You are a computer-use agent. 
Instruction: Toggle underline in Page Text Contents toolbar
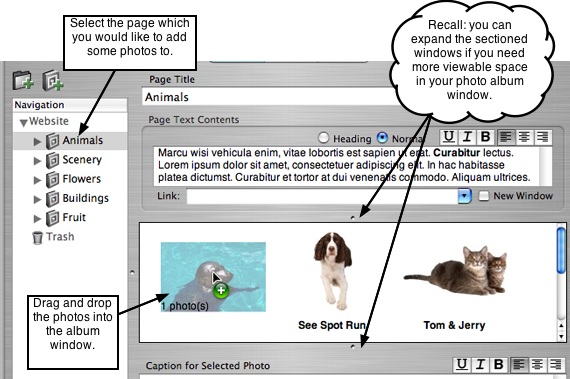pos(449,137)
